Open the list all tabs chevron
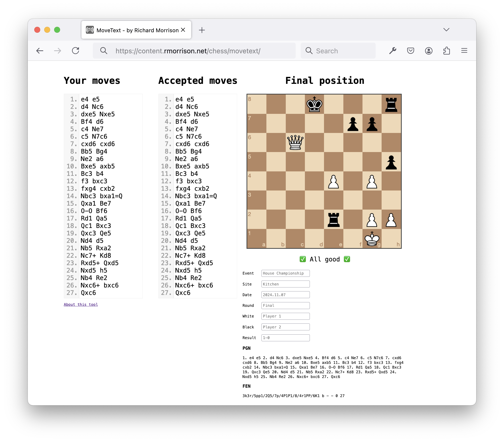This screenshot has height=442, width=504. (446, 30)
